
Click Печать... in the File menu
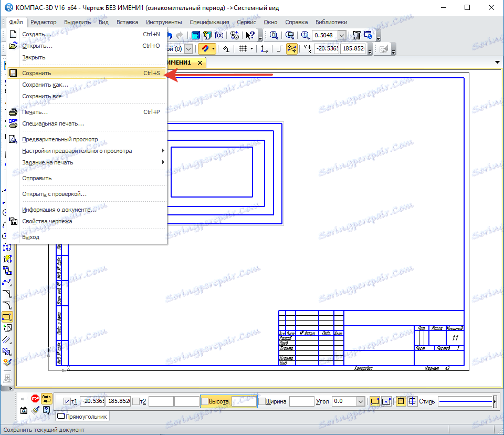pos(35,112)
